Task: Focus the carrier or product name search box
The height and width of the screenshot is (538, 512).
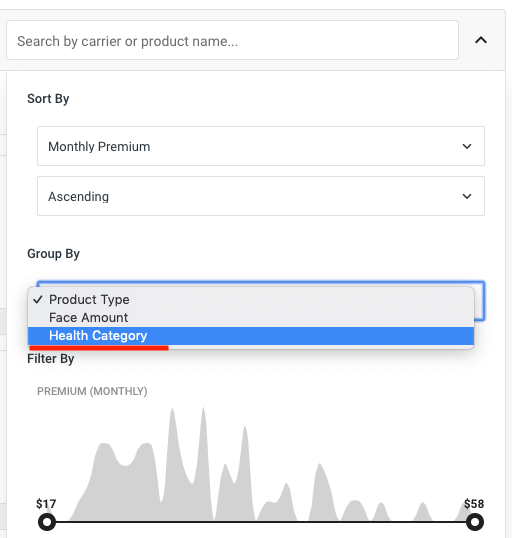Action: (232, 40)
